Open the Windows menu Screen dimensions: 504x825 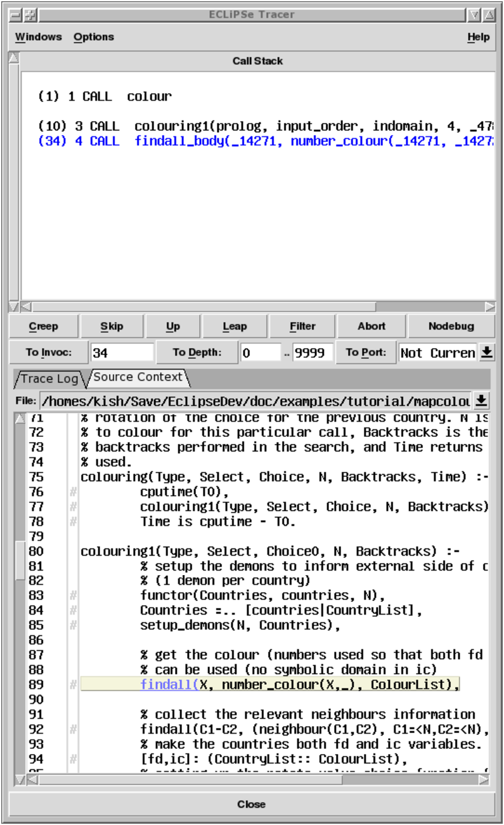(x=39, y=37)
